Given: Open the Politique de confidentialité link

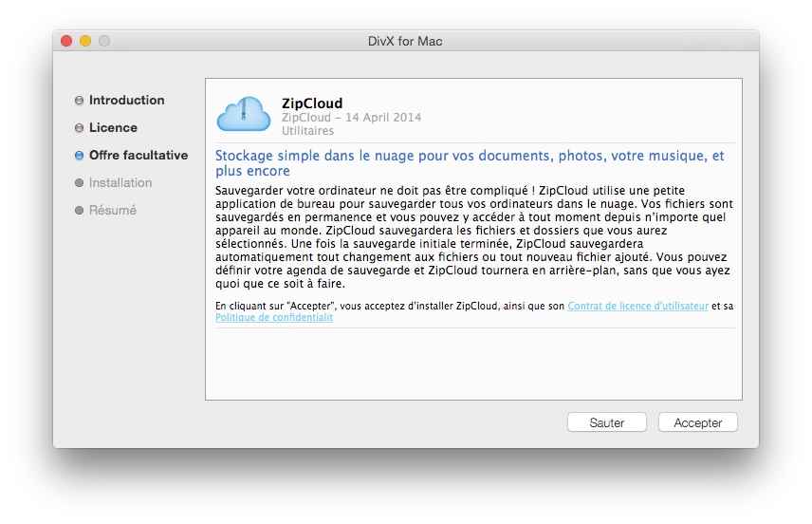Looking at the screenshot, I should (x=274, y=318).
